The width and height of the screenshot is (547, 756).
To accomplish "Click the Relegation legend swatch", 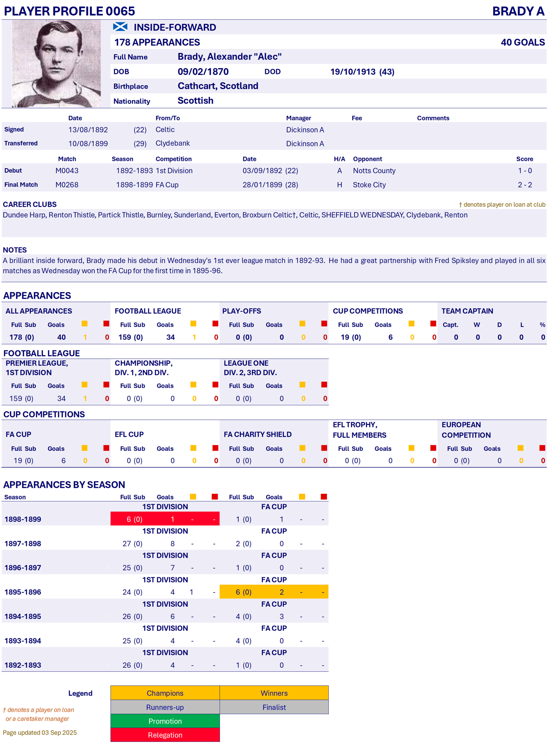I will pos(165,735).
